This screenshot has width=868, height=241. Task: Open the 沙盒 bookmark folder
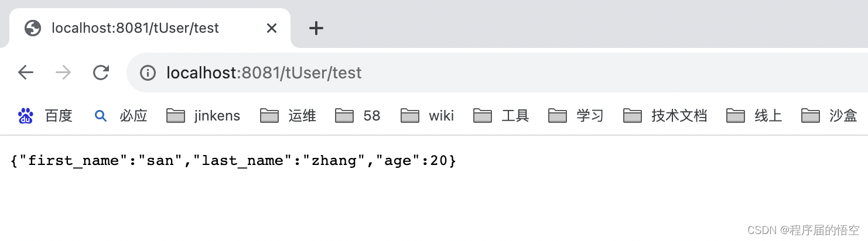click(x=829, y=116)
